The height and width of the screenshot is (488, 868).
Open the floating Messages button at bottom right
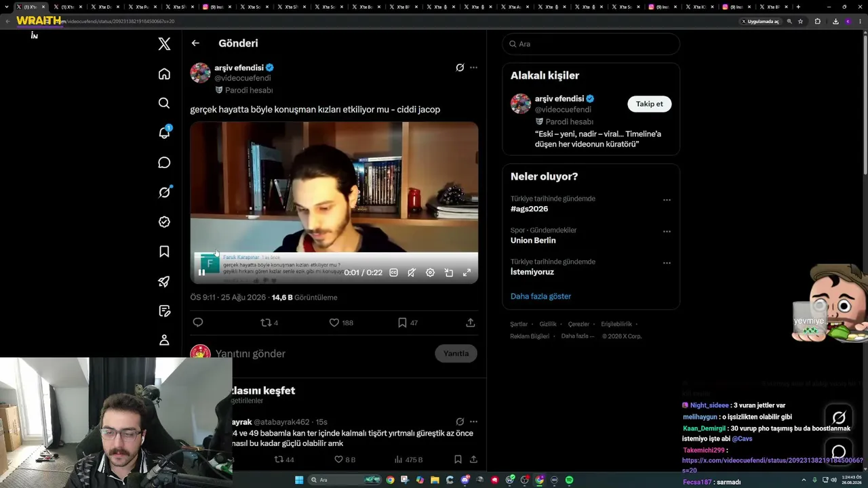[839, 451]
